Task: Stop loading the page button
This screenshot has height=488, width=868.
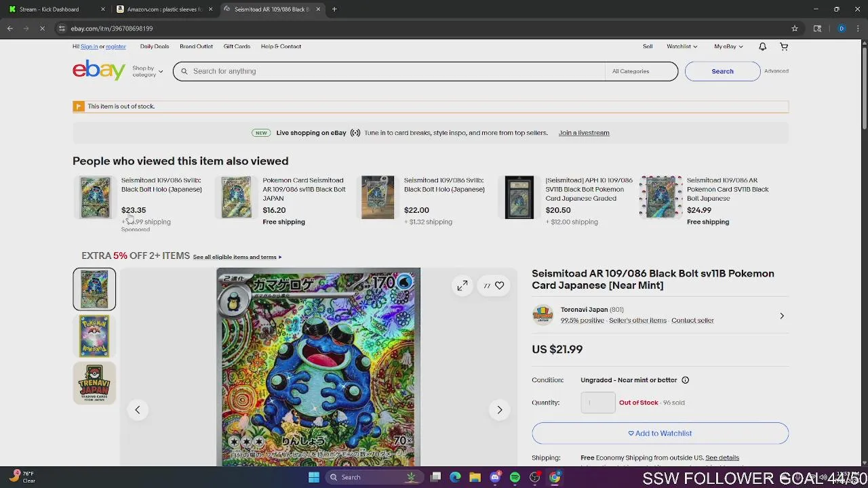Action: pos(42,28)
